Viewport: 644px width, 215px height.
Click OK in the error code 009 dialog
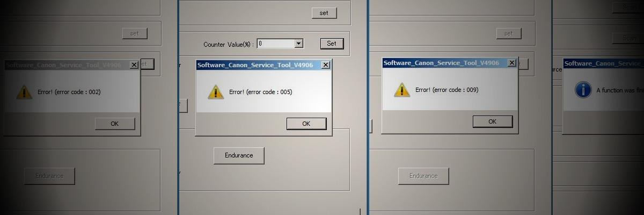click(x=493, y=121)
